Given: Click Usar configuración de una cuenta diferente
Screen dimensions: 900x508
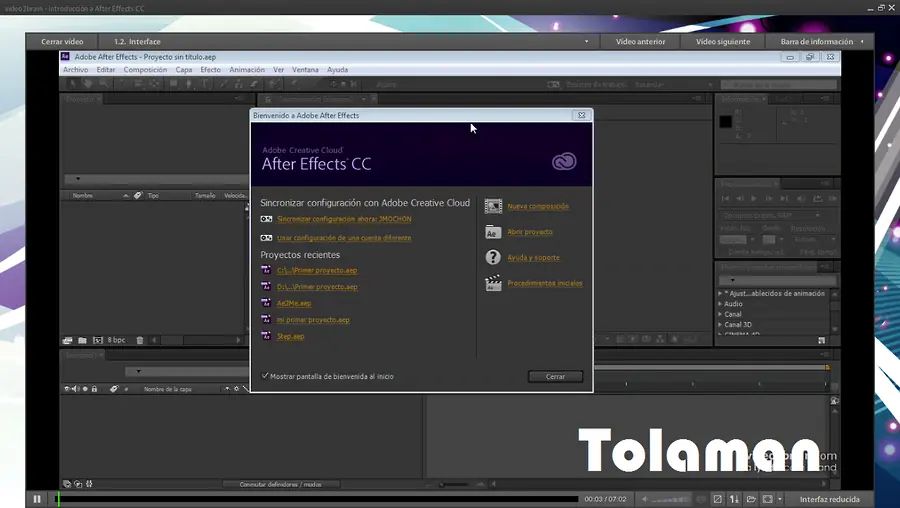Looking at the screenshot, I should [x=344, y=238].
